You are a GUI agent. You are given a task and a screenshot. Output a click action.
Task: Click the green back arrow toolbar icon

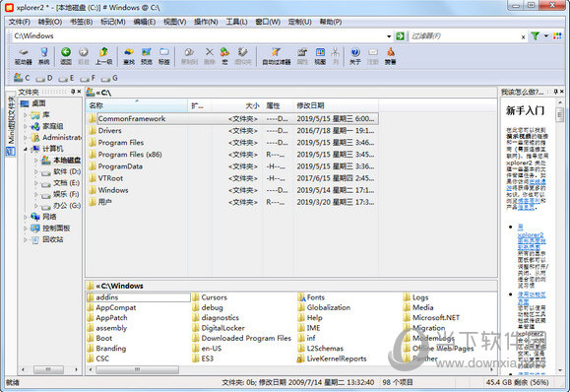66,55
